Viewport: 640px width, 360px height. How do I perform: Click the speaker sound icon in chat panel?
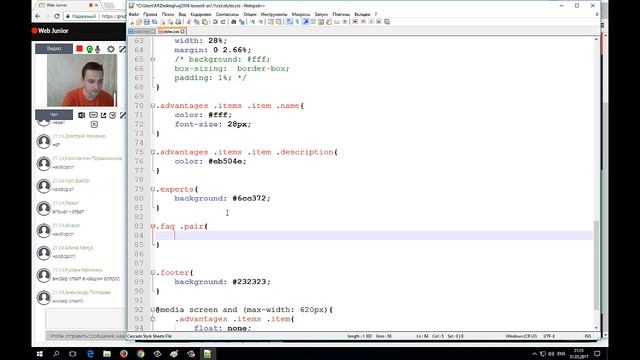82,115
